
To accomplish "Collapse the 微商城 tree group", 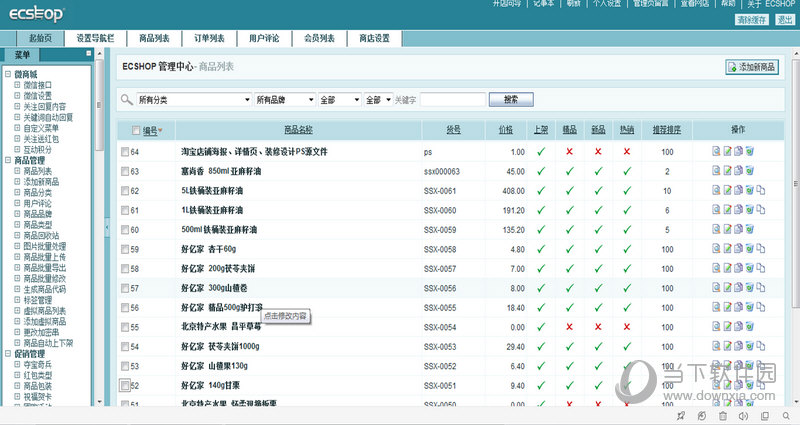I will coord(8,74).
